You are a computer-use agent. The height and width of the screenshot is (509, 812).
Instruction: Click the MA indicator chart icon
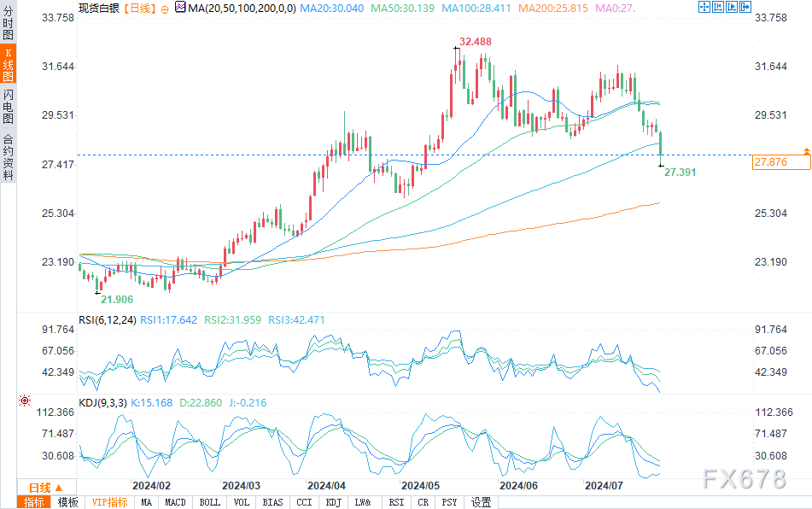tap(180, 7)
